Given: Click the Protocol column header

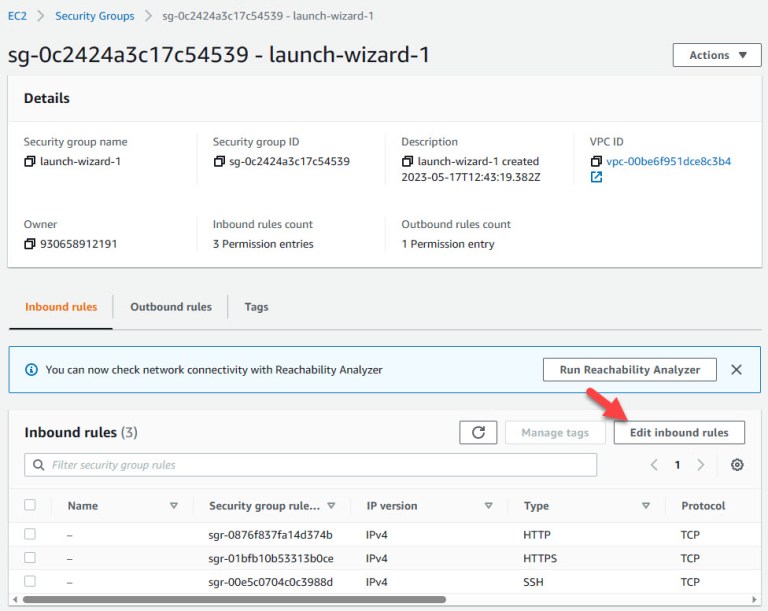Looking at the screenshot, I should coord(703,506).
